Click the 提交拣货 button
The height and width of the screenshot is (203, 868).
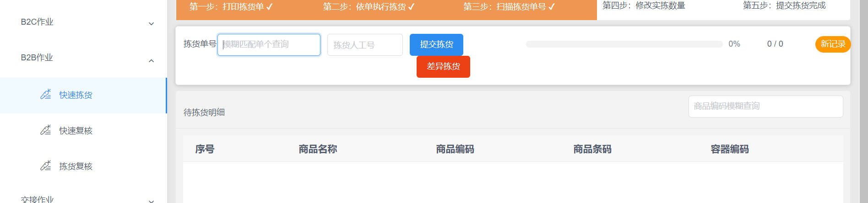tap(436, 44)
